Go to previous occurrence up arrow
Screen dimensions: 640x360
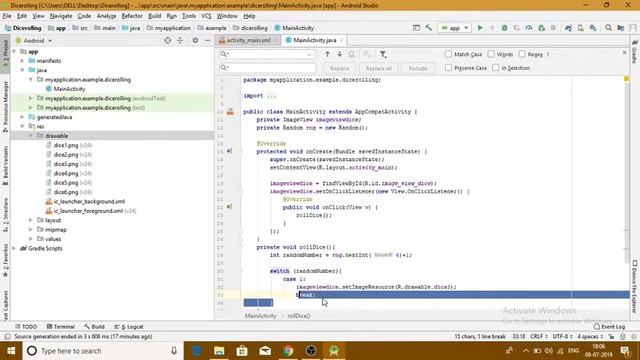tap(327, 54)
